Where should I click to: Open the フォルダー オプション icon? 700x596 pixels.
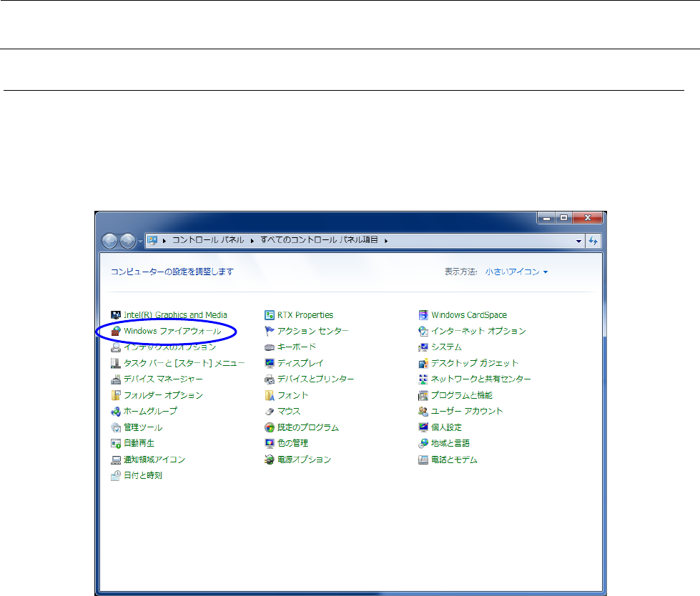(116, 395)
